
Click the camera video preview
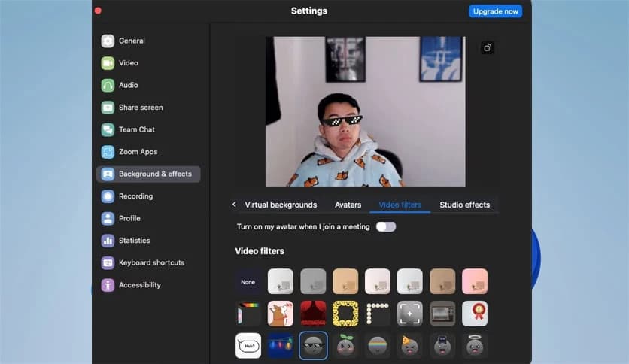(x=366, y=111)
